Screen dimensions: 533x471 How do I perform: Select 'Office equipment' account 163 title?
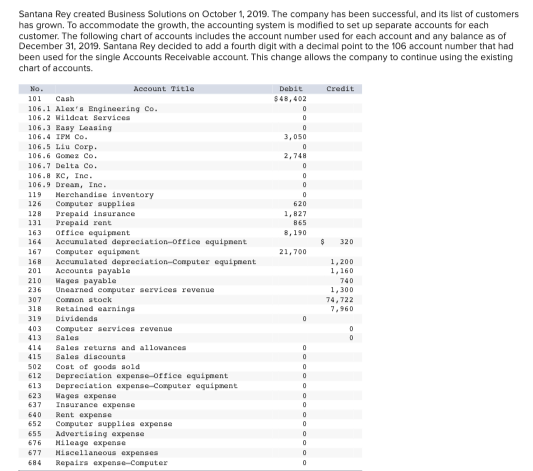click(93, 233)
